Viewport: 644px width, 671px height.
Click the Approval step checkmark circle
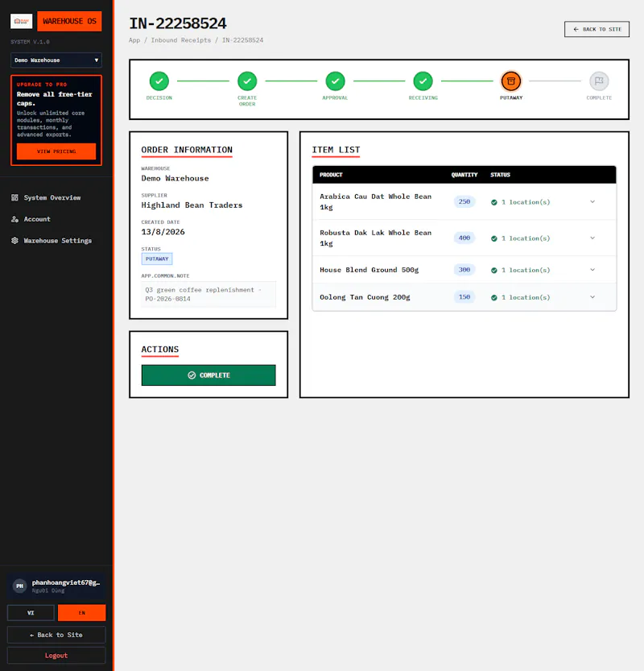(335, 81)
